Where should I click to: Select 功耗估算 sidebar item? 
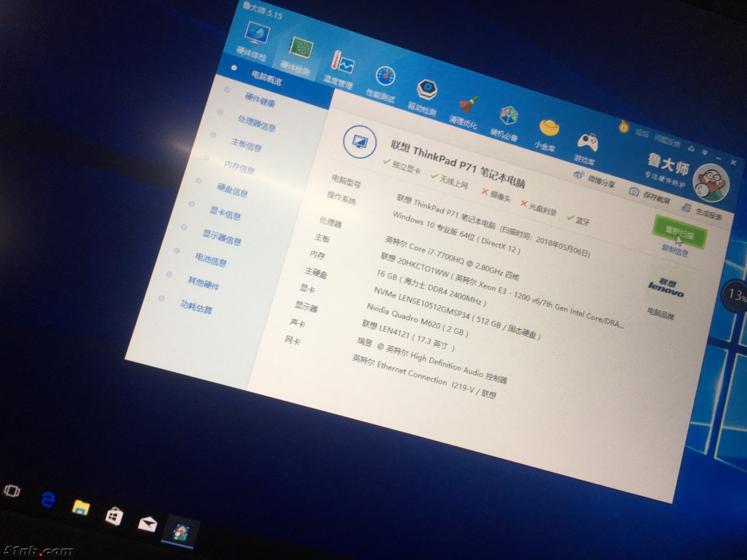click(x=196, y=307)
